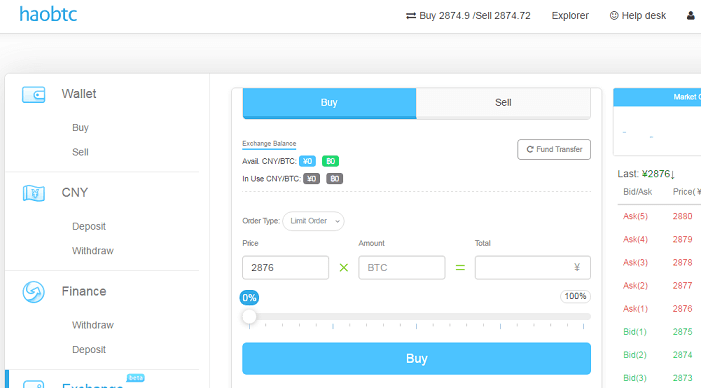Viewport: 701px width, 388px height.
Task: Click the Fund Transfer button
Action: pyautogui.click(x=554, y=149)
